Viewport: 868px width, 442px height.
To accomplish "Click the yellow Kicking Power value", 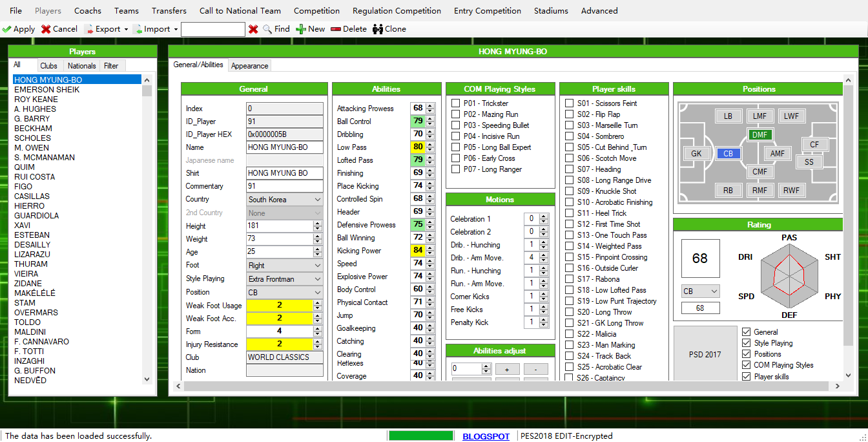I will click(x=418, y=251).
